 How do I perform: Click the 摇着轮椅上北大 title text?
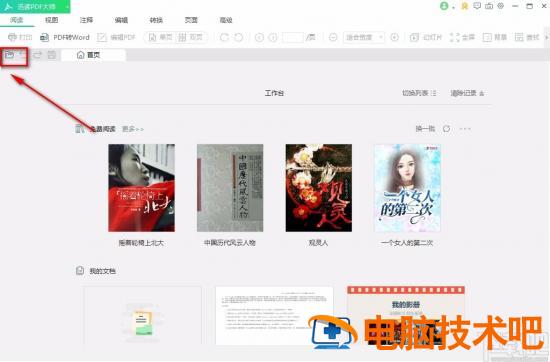141,243
